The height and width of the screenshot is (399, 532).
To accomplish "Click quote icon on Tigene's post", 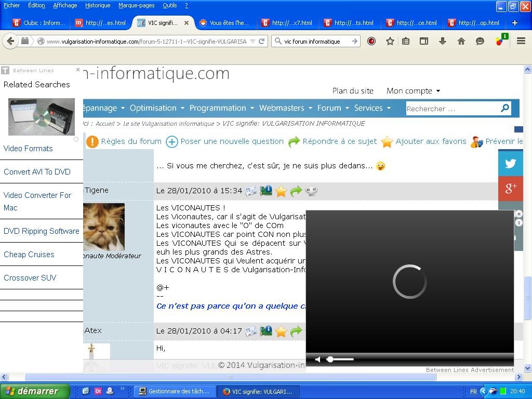I will coord(311,191).
